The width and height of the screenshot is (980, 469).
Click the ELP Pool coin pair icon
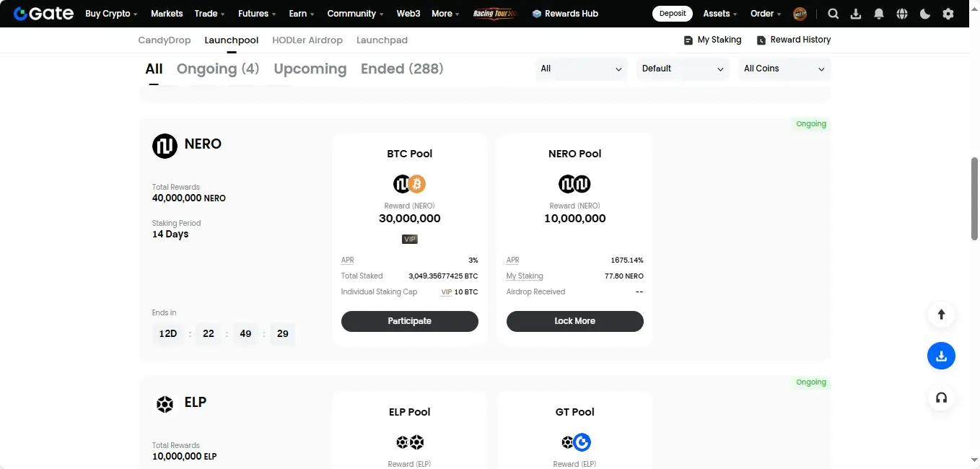(x=410, y=442)
